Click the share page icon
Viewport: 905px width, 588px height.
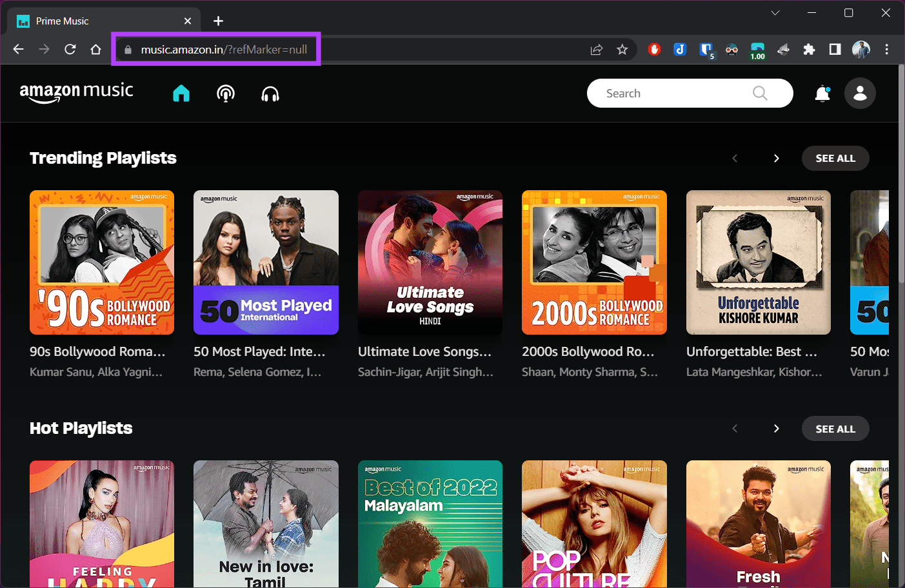(x=597, y=50)
